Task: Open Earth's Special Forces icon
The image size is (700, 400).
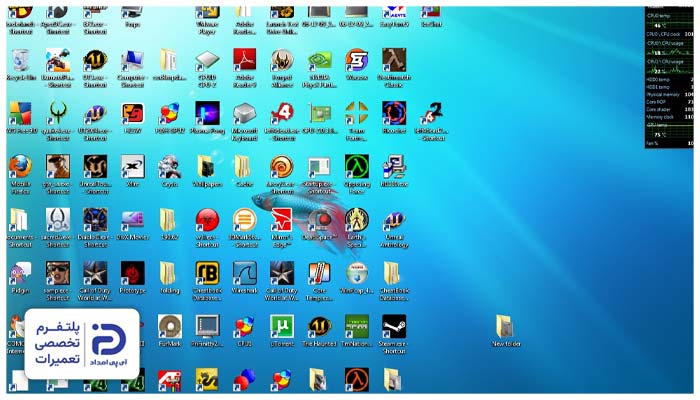Action: coord(357,220)
